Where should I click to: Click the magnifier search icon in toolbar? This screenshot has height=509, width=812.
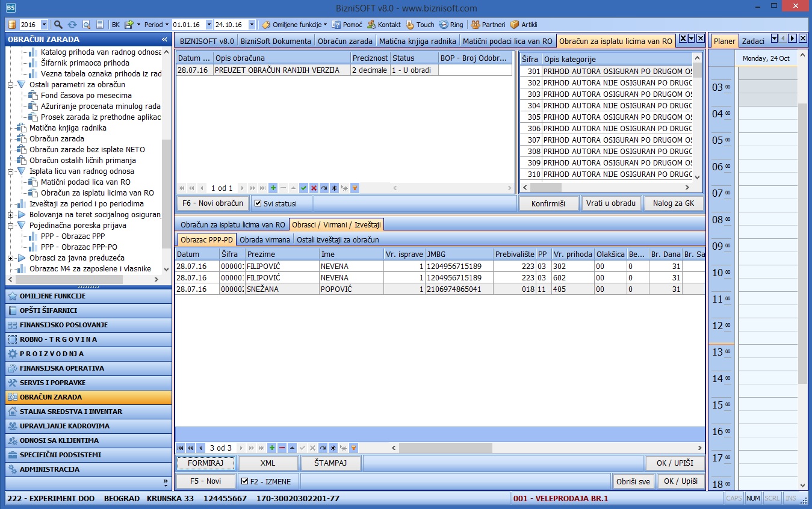pos(58,25)
